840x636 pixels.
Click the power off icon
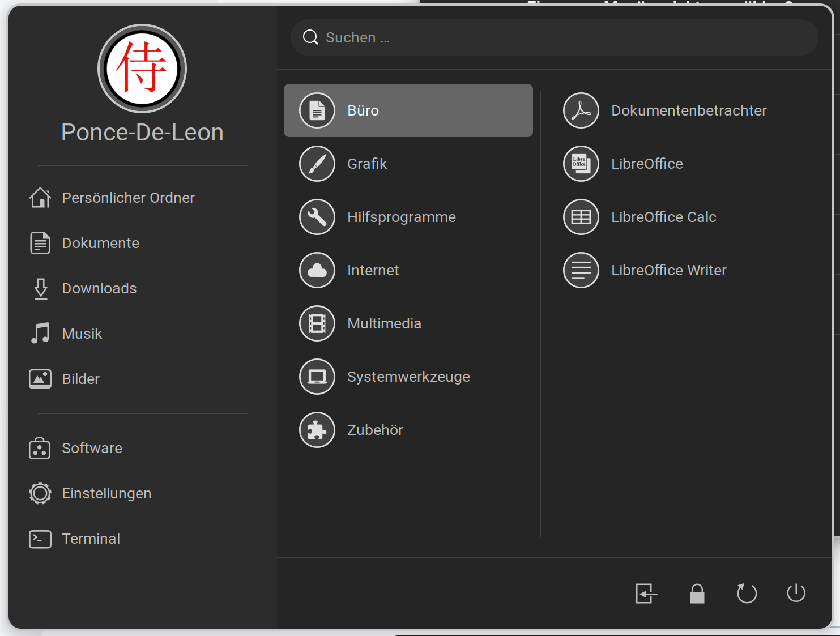coord(796,593)
